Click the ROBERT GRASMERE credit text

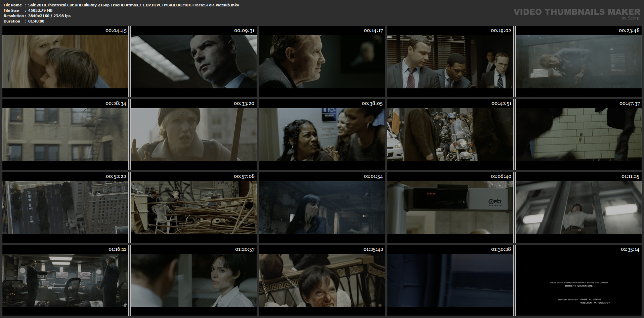pyautogui.click(x=578, y=286)
